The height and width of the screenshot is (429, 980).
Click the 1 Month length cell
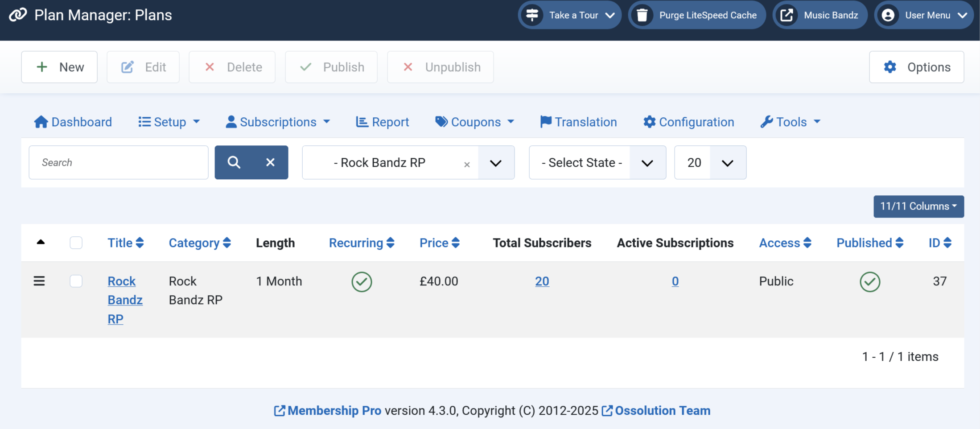(279, 281)
